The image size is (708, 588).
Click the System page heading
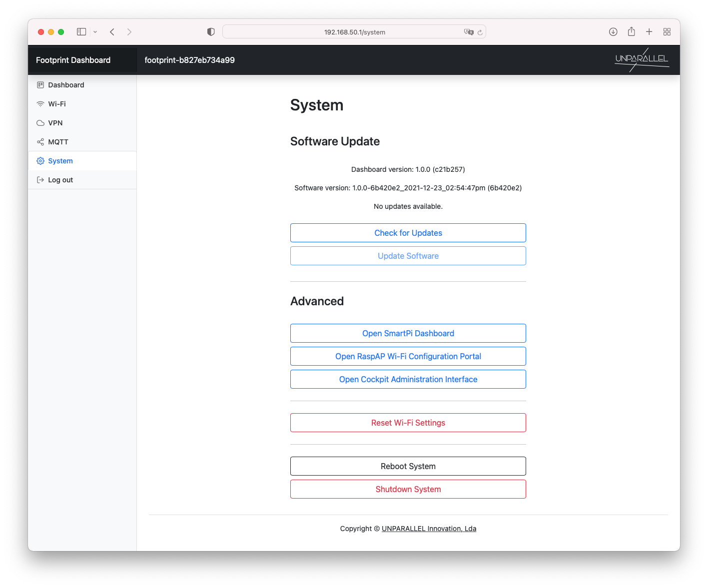[x=317, y=105]
